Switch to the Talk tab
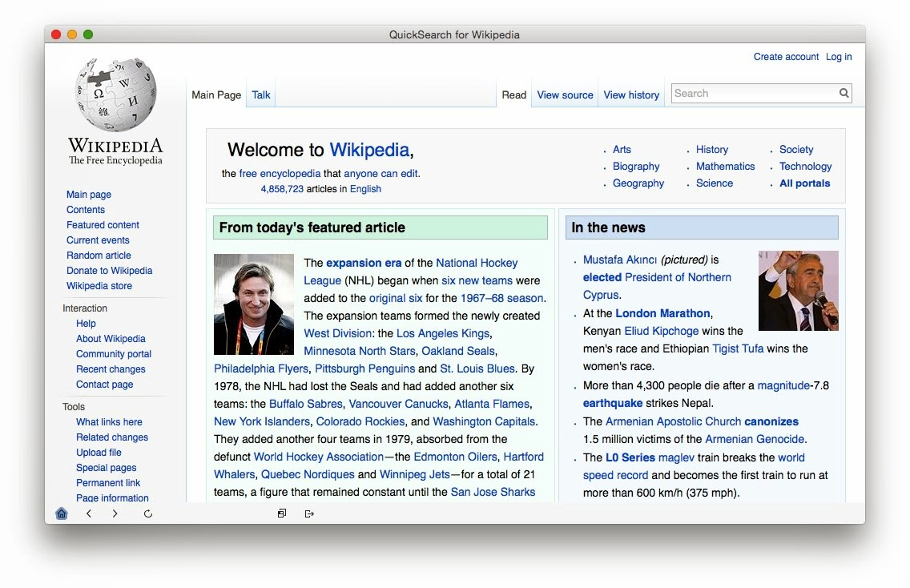Viewport: 910px width, 588px height. click(261, 95)
